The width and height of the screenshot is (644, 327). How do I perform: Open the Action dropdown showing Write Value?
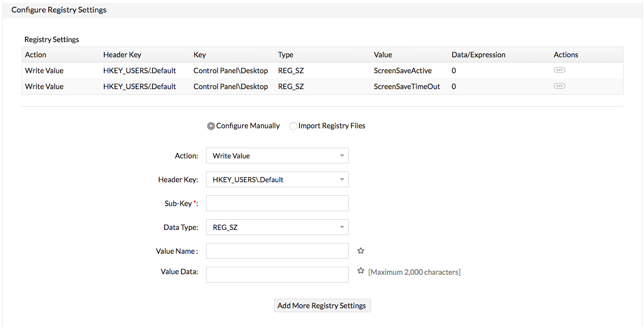pos(277,156)
